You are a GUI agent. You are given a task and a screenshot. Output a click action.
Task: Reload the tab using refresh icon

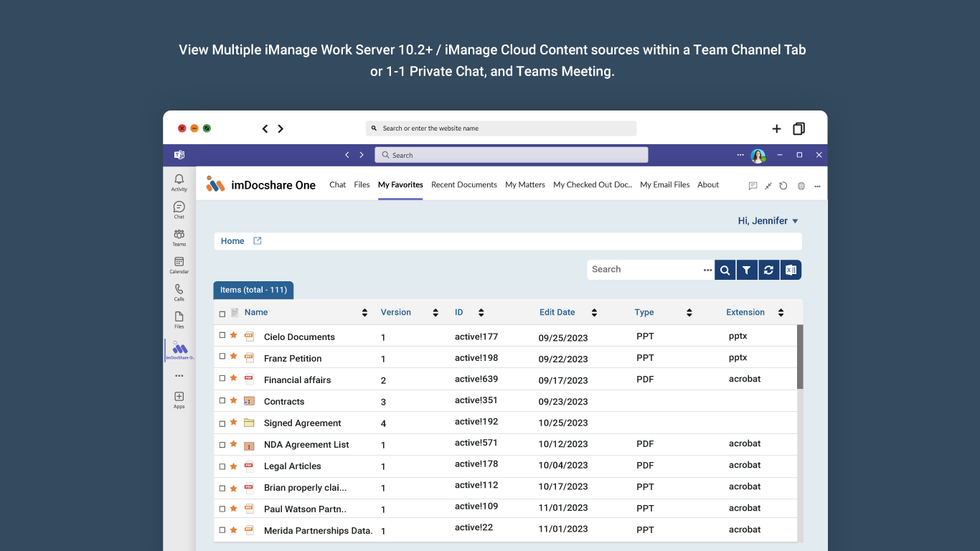(x=783, y=186)
